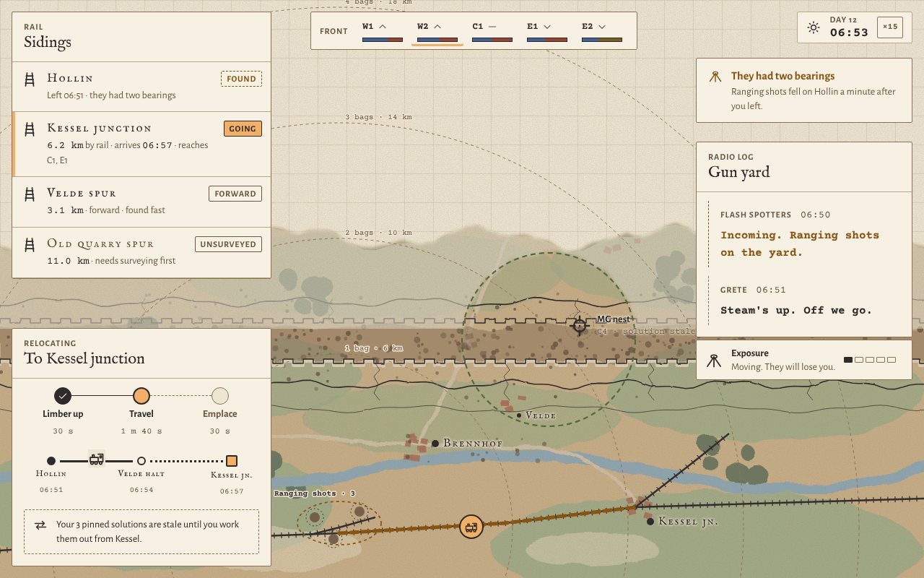Click the tripod icon in Exposure panel
Image resolution: width=924 pixels, height=578 pixels.
(714, 360)
